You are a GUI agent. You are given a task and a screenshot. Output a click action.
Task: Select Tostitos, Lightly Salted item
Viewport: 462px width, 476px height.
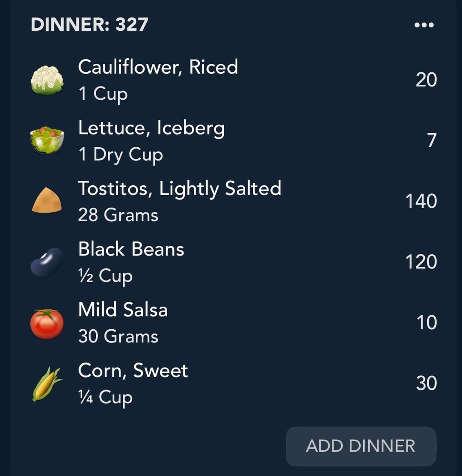(x=234, y=201)
